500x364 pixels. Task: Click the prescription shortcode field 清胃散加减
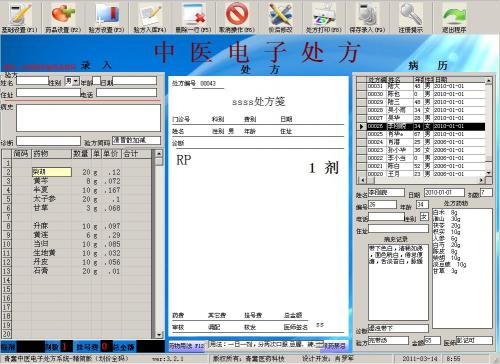[x=136, y=140]
